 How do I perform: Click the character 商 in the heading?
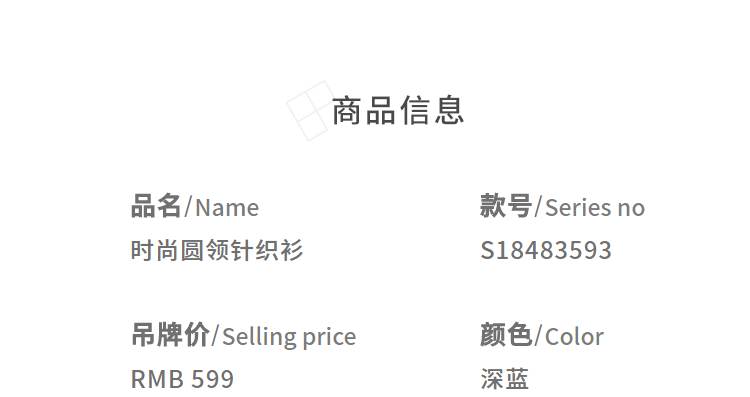[346, 110]
